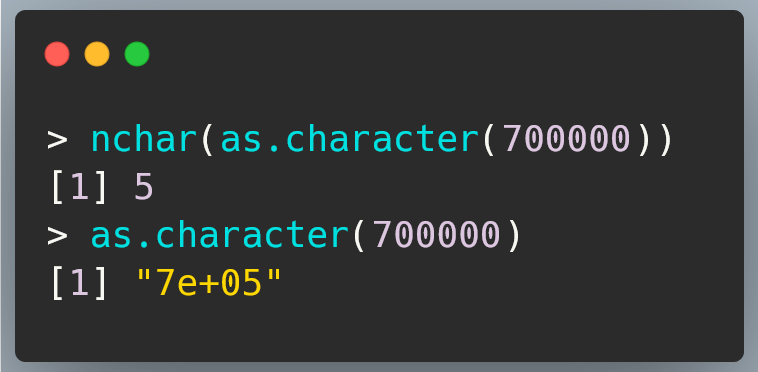Click 700000 on the third line
The image size is (758, 372).
(x=437, y=235)
